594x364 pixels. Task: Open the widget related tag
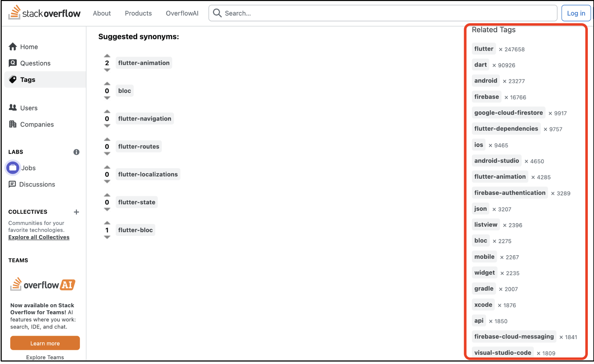click(484, 273)
